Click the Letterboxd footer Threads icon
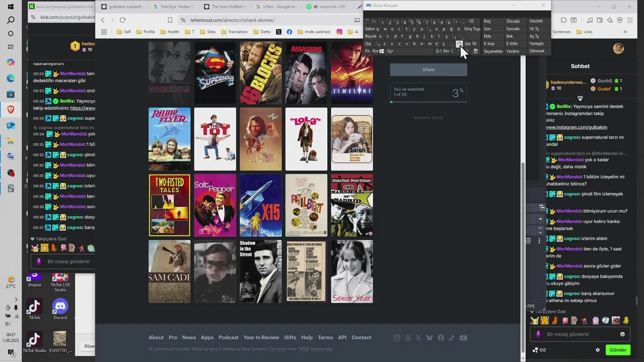The width and height of the screenshot is (644, 362). pyautogui.click(x=408, y=338)
